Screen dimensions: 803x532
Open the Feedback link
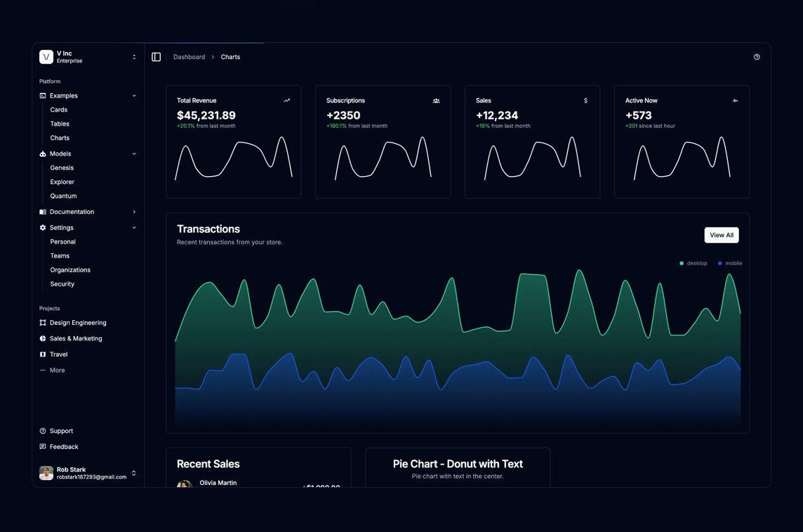point(64,447)
